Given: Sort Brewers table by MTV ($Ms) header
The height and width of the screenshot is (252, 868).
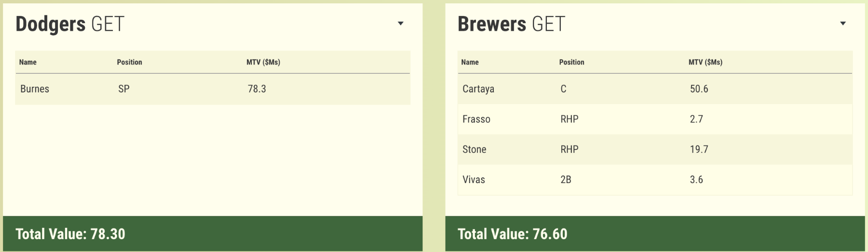Looking at the screenshot, I should [705, 62].
